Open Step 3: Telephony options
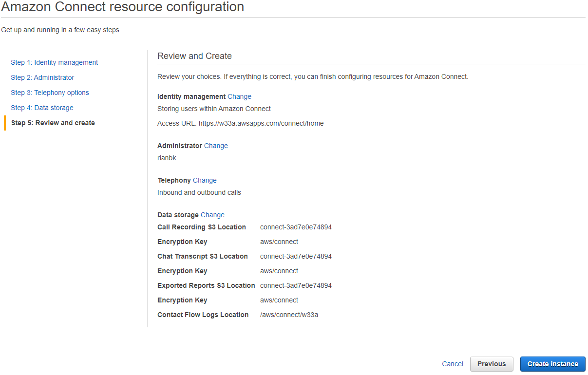The height and width of the screenshot is (375, 588). click(x=50, y=93)
